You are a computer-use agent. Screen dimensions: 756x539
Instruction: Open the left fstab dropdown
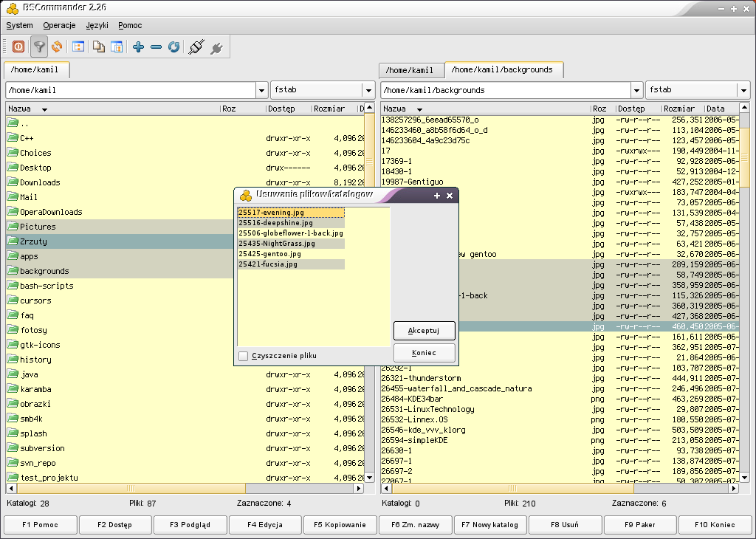click(368, 90)
